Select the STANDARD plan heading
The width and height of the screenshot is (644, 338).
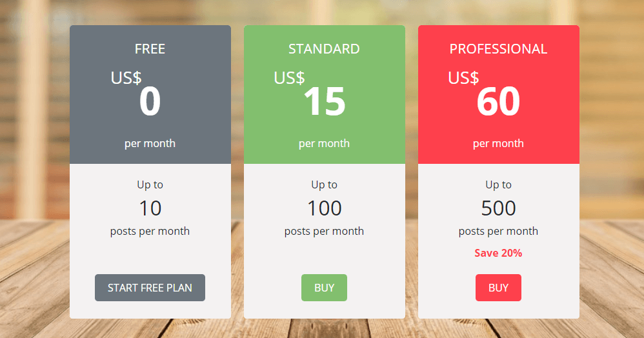[x=324, y=49]
